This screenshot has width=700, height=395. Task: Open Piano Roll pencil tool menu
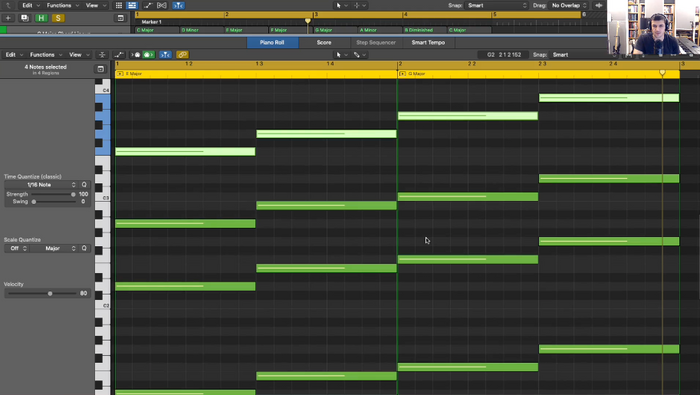359,54
